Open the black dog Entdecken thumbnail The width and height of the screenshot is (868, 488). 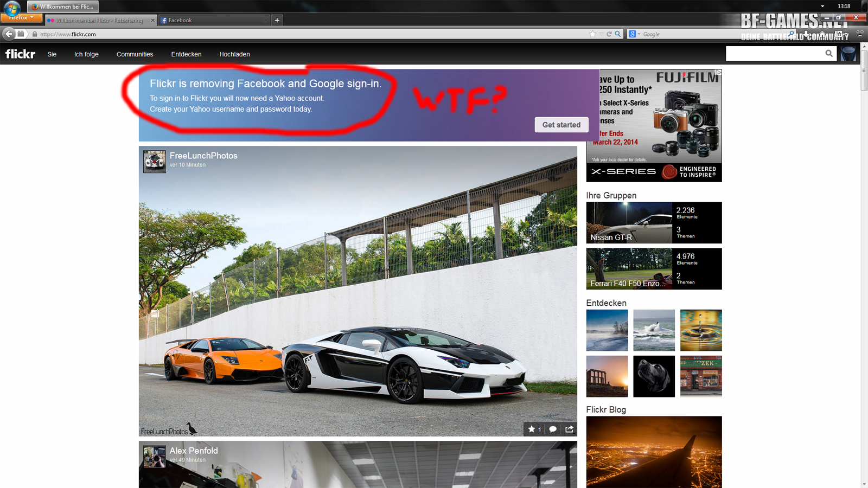(x=654, y=376)
